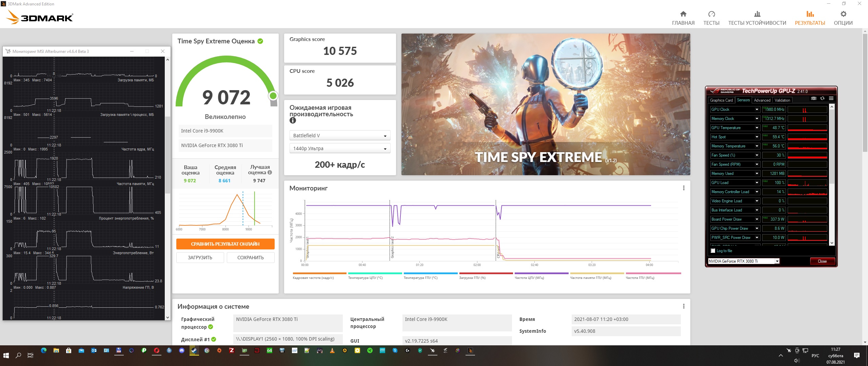Click the info icon under expected game performance
The image size is (868, 366).
point(293,120)
